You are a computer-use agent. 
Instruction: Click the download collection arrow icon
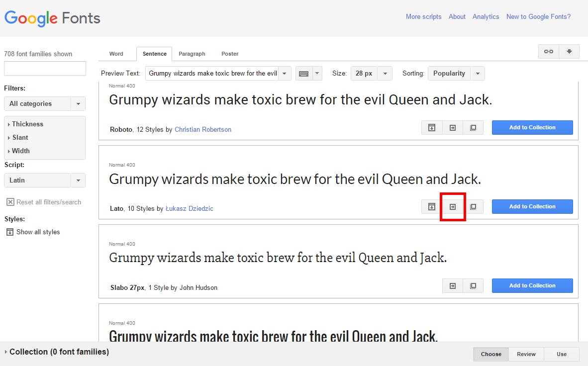569,51
